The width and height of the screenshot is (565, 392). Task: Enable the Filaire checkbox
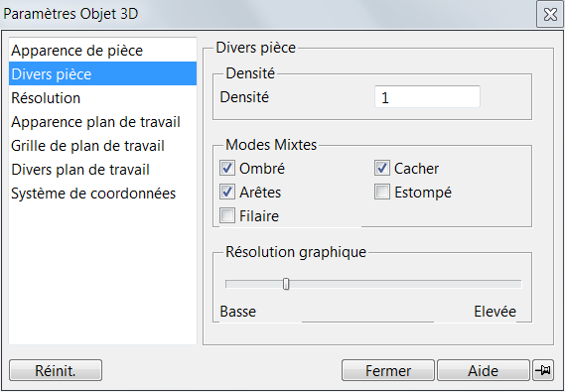click(x=227, y=215)
